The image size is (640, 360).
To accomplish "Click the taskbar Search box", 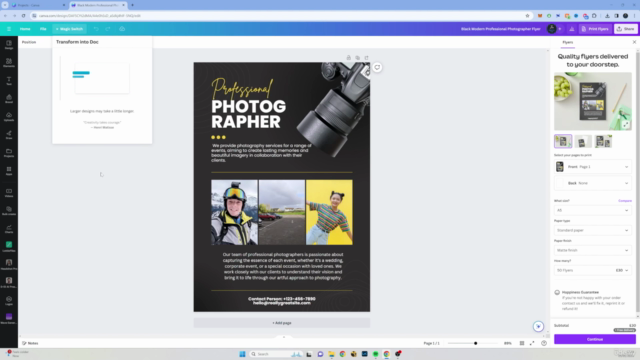I will 276,354.
